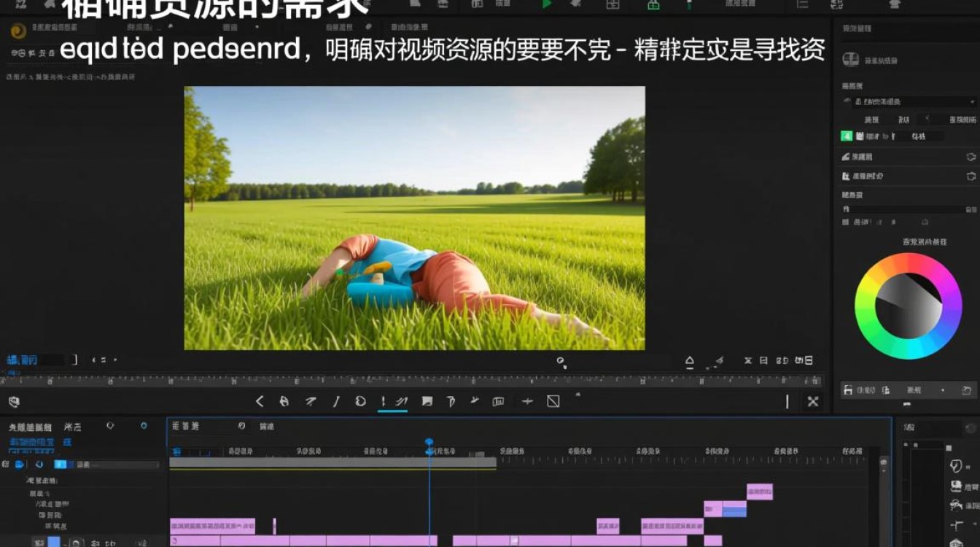This screenshot has height=547, width=980.
Task: Click the button below the color wheel
Action: pos(908,390)
